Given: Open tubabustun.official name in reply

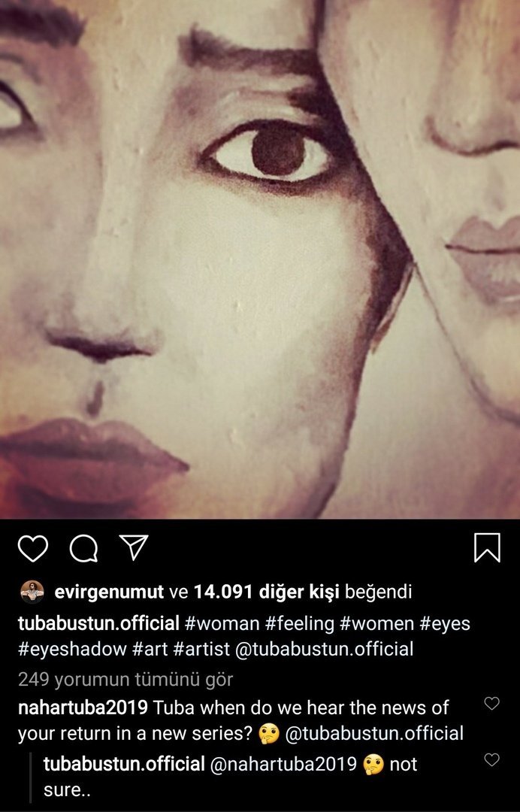Looking at the screenshot, I should pos(124,764).
